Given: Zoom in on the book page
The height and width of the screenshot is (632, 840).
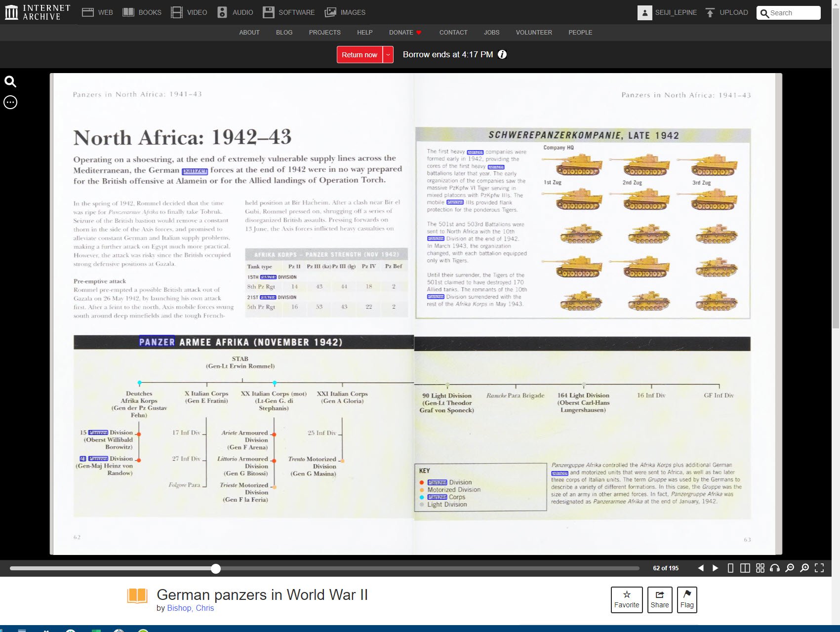Looking at the screenshot, I should click(804, 568).
